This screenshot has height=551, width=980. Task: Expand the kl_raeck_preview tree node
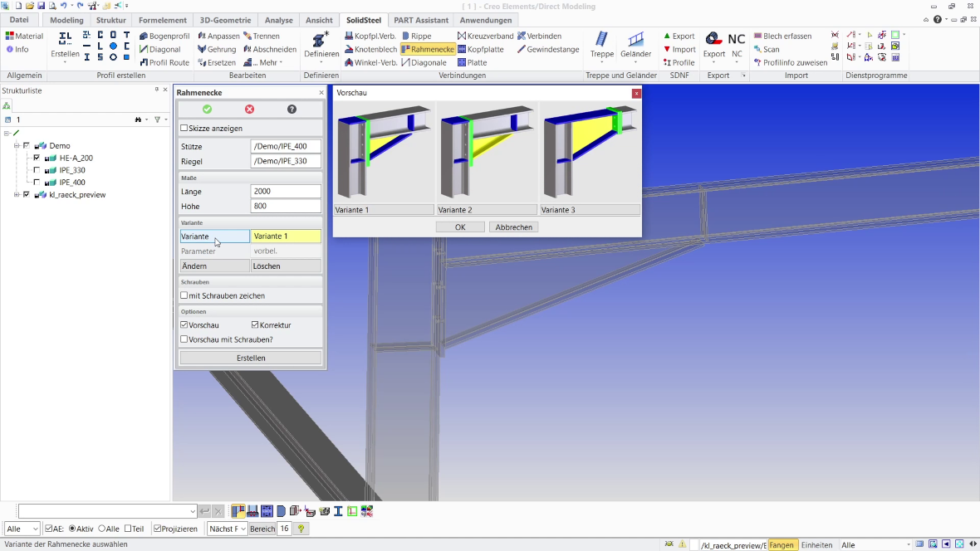tap(17, 195)
